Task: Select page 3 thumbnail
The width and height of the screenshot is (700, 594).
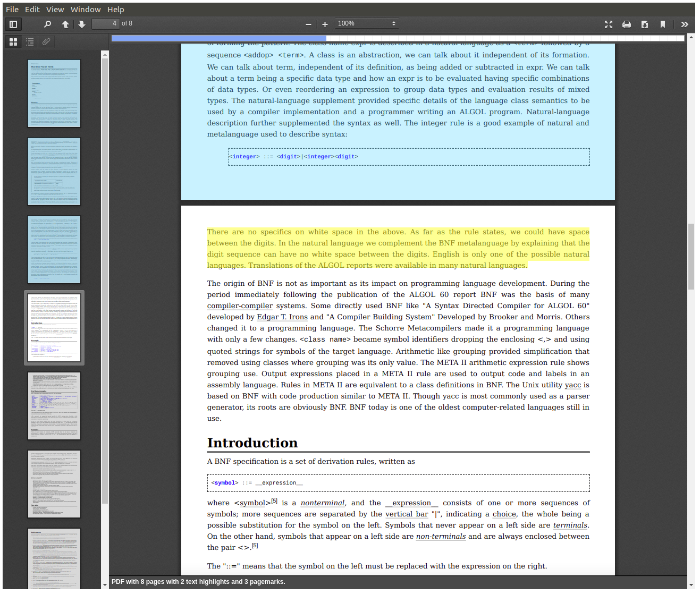Action: [54, 250]
